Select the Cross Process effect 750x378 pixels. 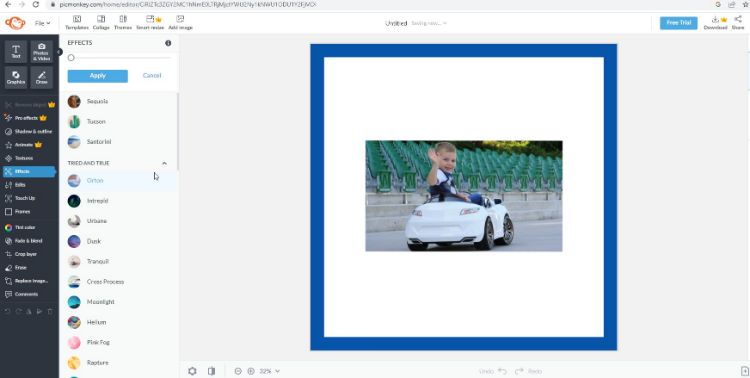click(119, 281)
